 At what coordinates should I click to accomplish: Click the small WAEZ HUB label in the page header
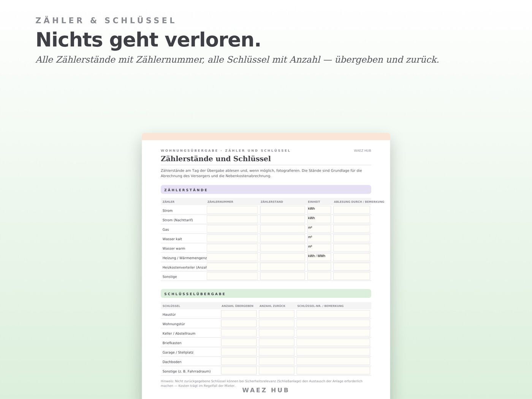tap(363, 151)
